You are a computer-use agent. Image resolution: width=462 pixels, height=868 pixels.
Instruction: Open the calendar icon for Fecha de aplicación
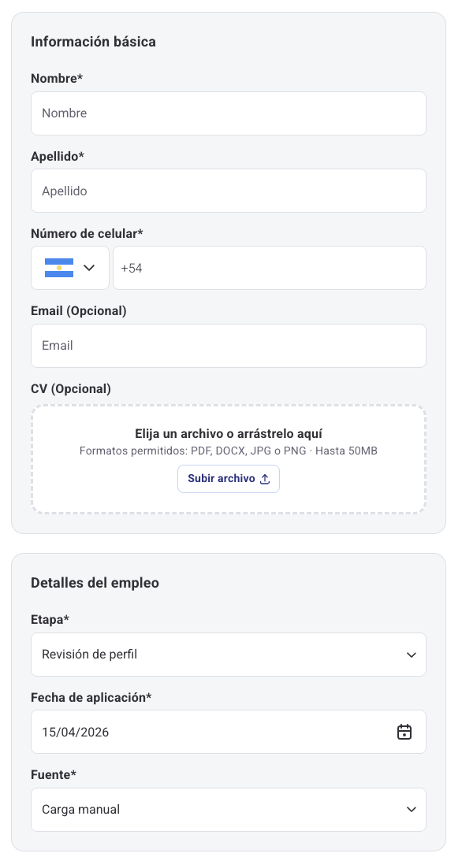404,732
